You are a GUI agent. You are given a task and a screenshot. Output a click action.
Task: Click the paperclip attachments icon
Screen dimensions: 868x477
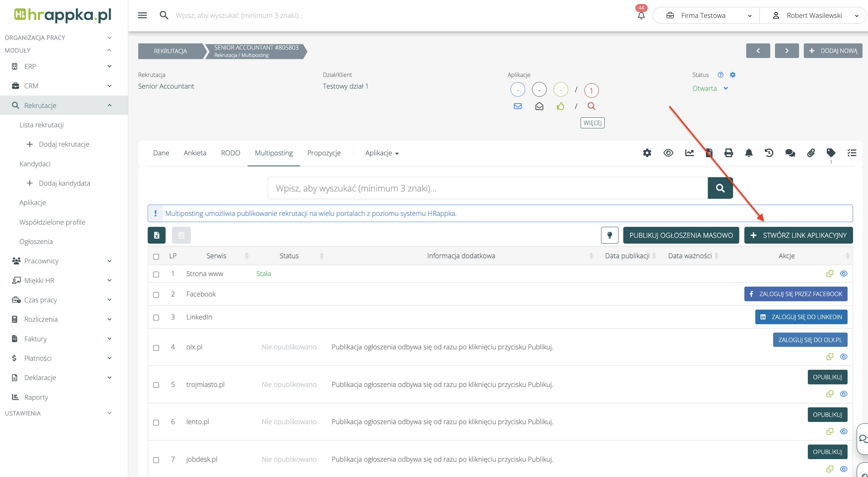(811, 153)
